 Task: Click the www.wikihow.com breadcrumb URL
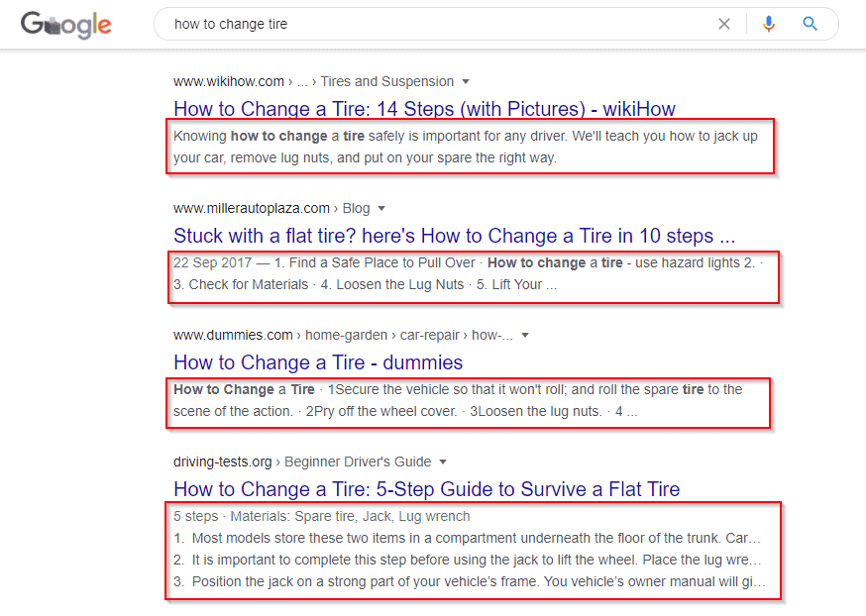230,81
